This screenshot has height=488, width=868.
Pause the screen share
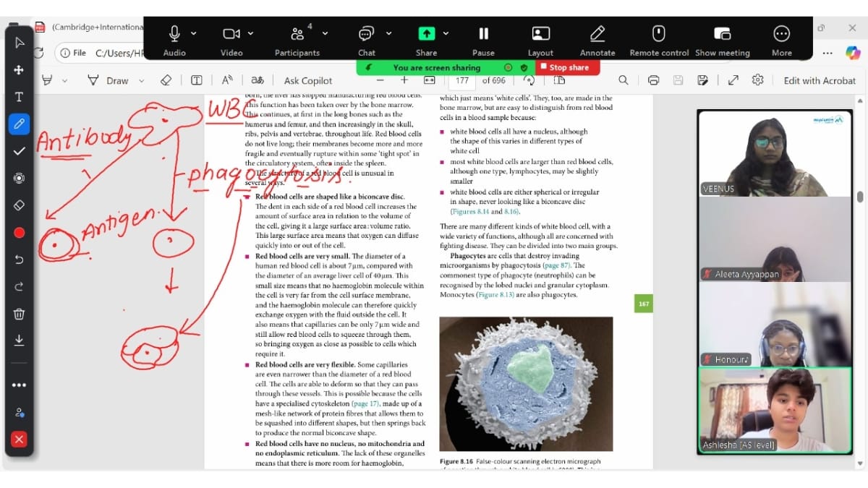click(x=483, y=40)
